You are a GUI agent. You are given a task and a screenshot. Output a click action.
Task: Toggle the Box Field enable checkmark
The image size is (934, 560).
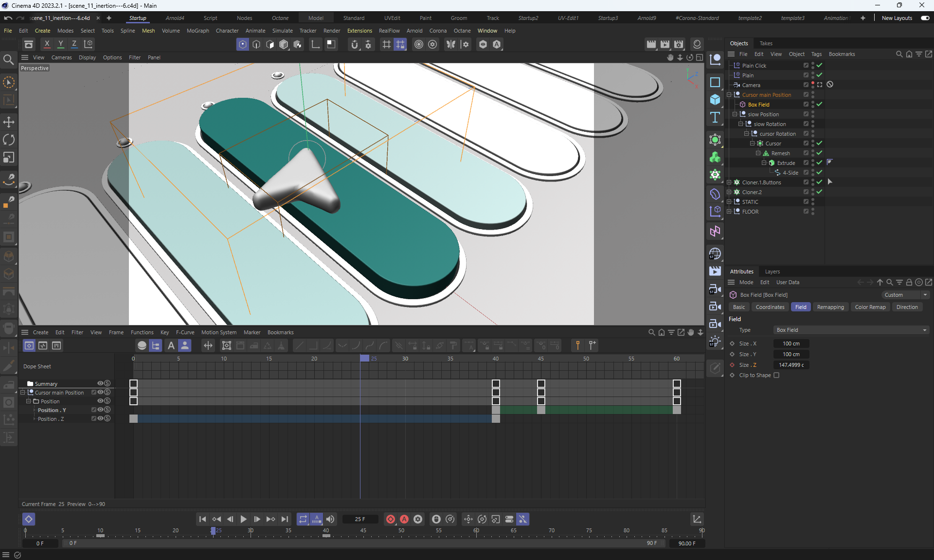click(x=820, y=104)
